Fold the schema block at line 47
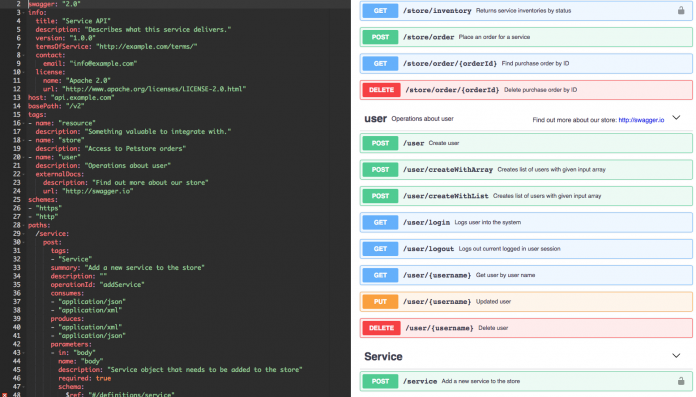Image resolution: width=696 pixels, height=397 pixels. [x=24, y=387]
